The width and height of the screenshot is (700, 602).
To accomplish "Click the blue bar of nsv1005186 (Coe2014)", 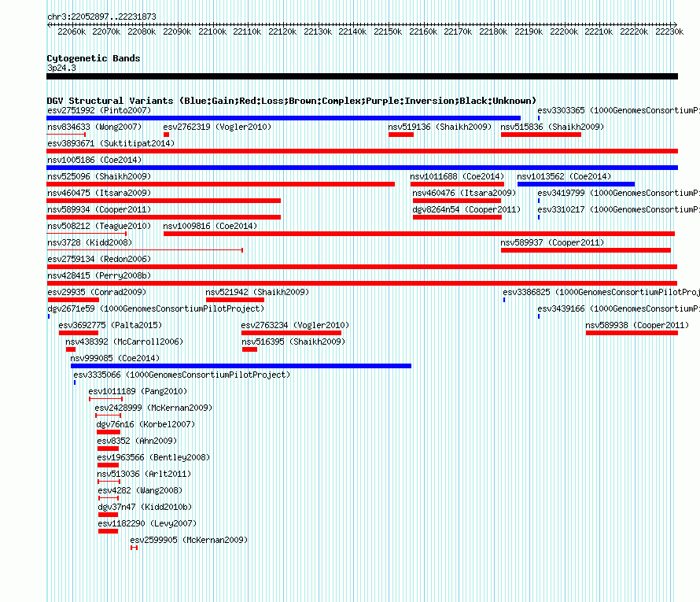I will [362, 168].
